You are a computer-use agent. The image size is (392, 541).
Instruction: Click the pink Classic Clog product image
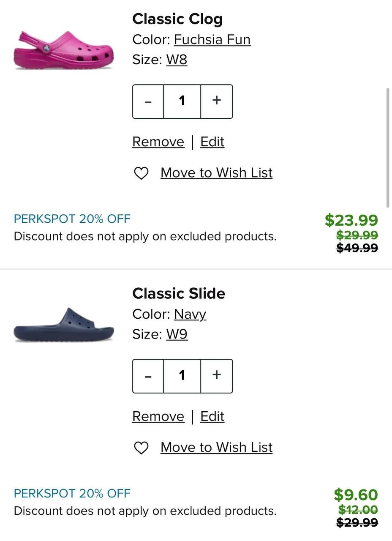(63, 50)
